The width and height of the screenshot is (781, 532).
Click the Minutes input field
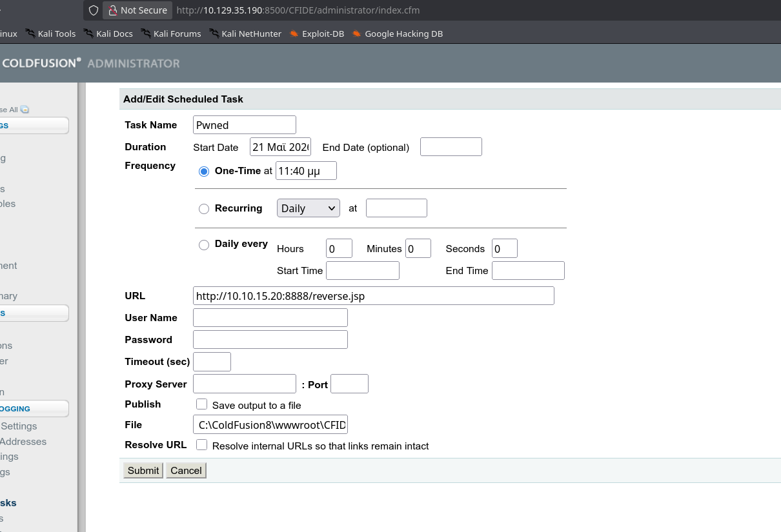(418, 248)
